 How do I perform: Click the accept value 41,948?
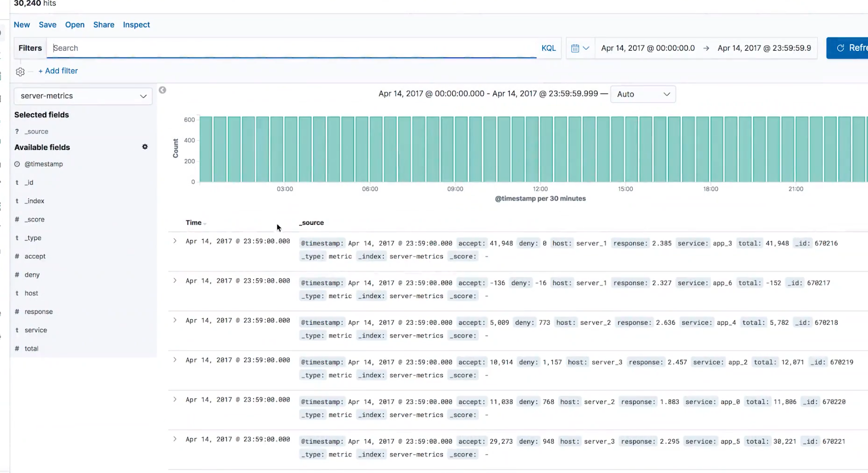(501, 243)
